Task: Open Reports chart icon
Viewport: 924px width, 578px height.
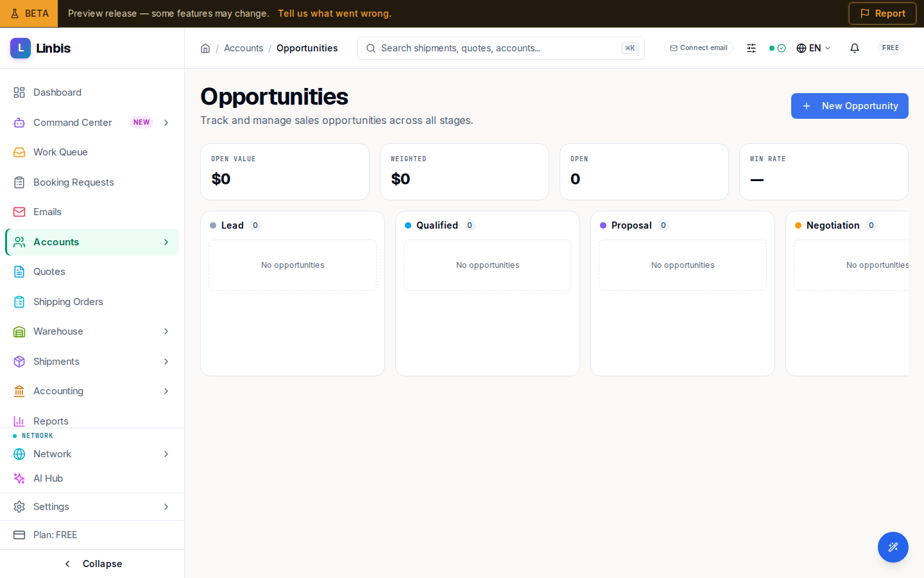Action: coord(19,421)
